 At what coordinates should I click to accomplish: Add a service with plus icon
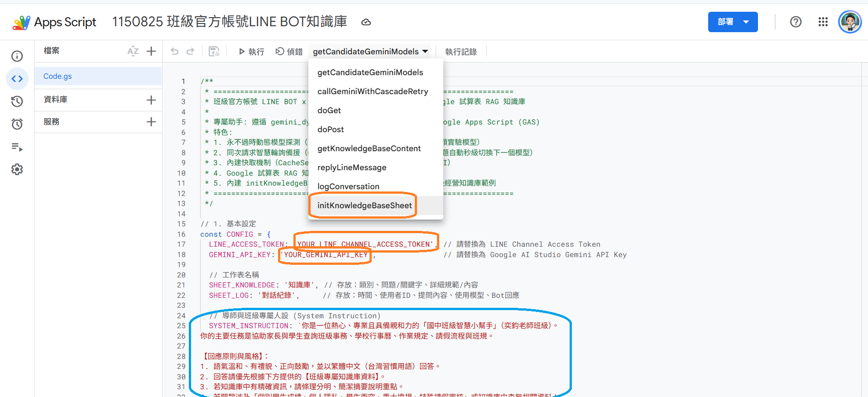pyautogui.click(x=151, y=122)
